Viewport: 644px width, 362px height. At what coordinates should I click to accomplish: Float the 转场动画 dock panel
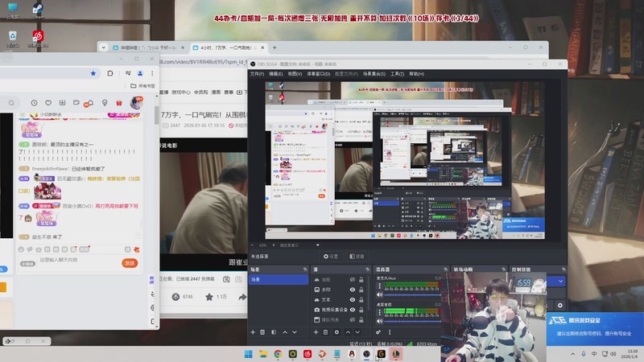tap(504, 269)
